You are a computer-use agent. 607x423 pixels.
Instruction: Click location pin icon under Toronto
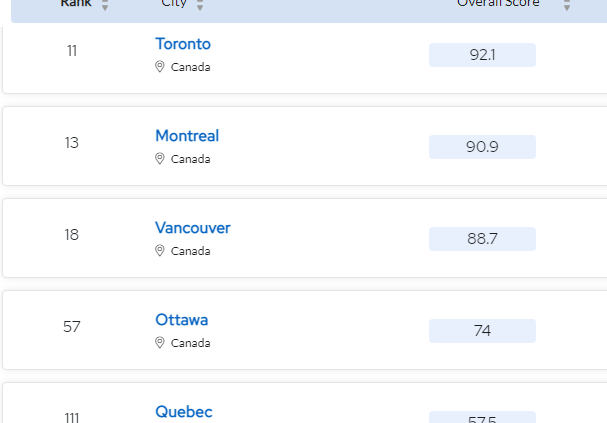[x=159, y=67]
